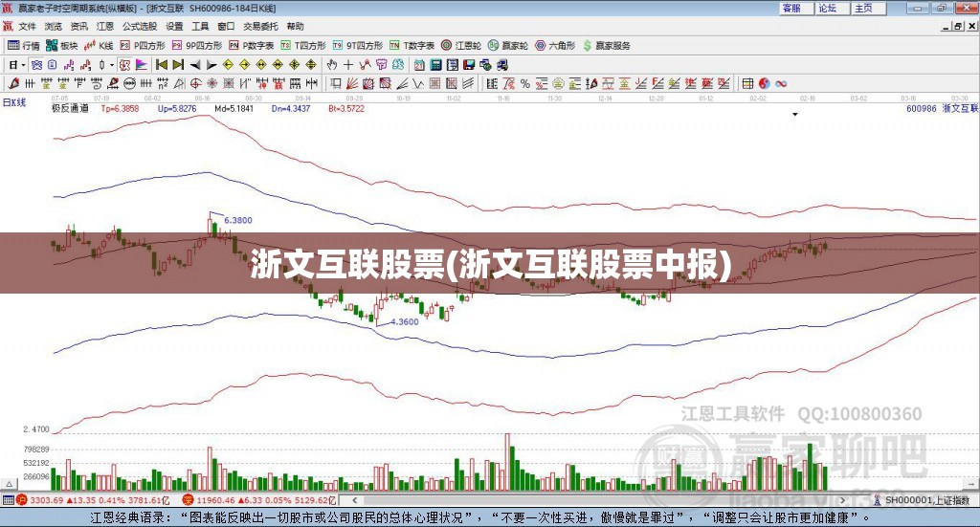This screenshot has height=527, width=980.
Task: Click horizontal scrollbar right arrow
Action: [x=842, y=500]
